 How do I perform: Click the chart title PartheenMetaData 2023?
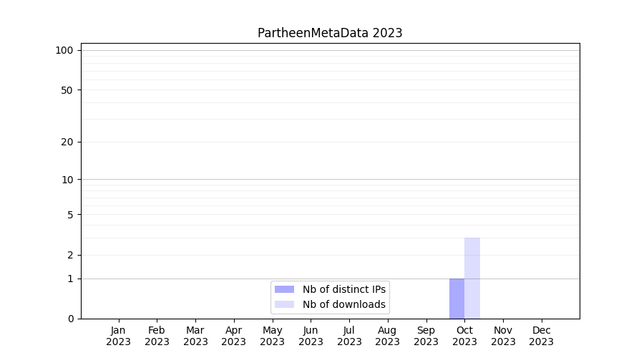[330, 33]
